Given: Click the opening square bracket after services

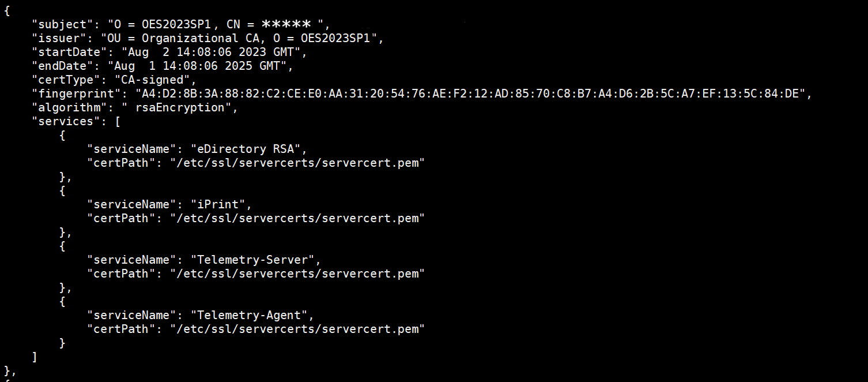Looking at the screenshot, I should click(x=118, y=121).
